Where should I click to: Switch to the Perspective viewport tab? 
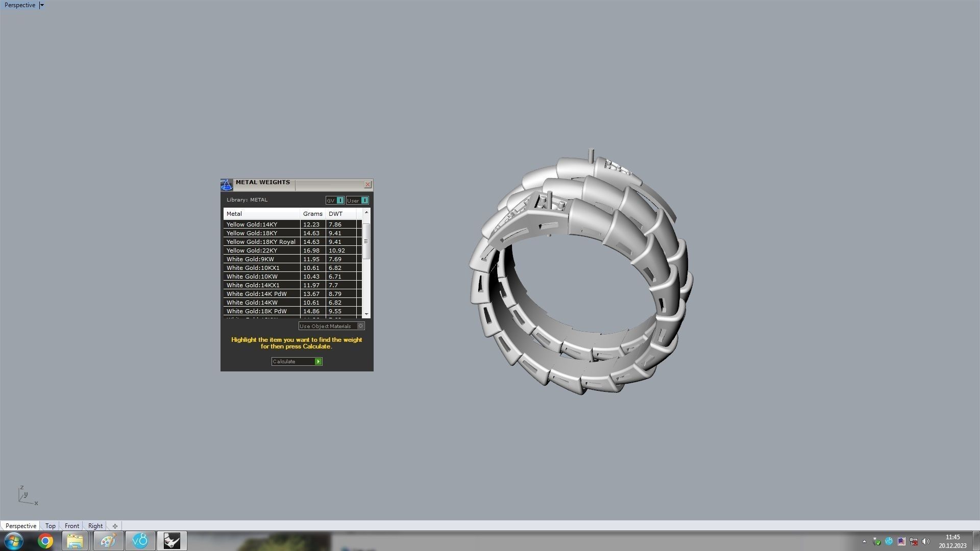coord(21,526)
